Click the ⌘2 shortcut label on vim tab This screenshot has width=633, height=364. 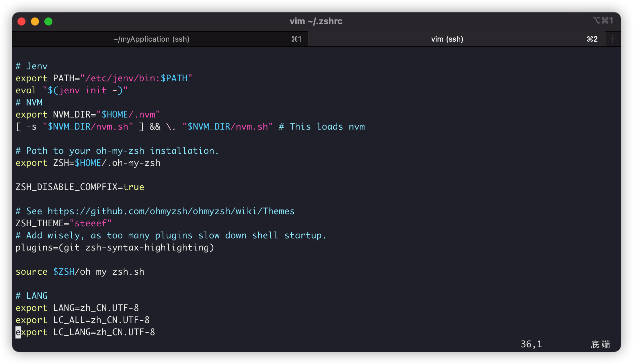[592, 39]
